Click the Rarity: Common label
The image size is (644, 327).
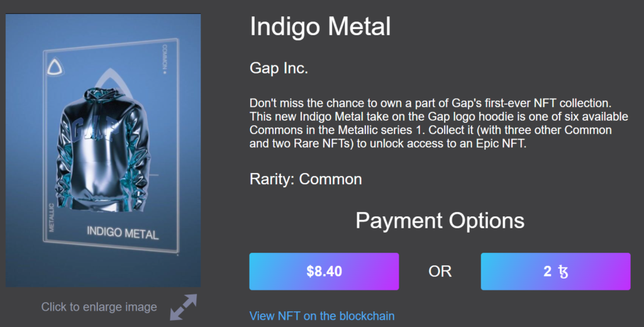pos(306,179)
